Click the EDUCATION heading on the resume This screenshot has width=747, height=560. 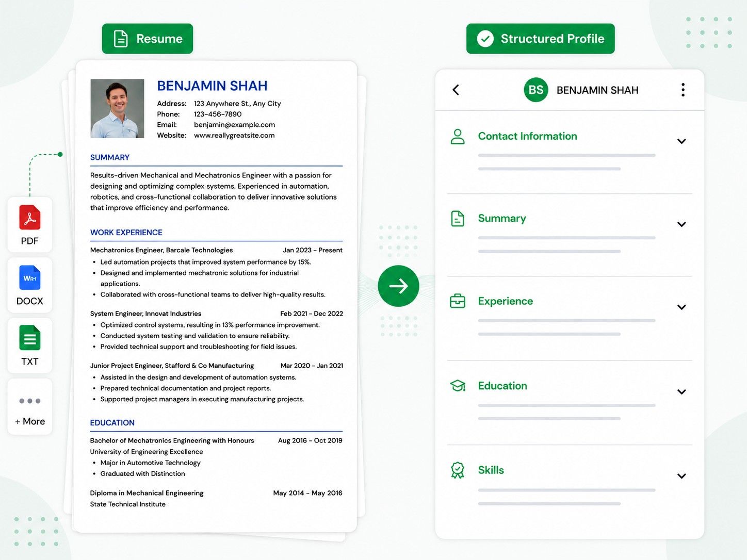(x=112, y=423)
